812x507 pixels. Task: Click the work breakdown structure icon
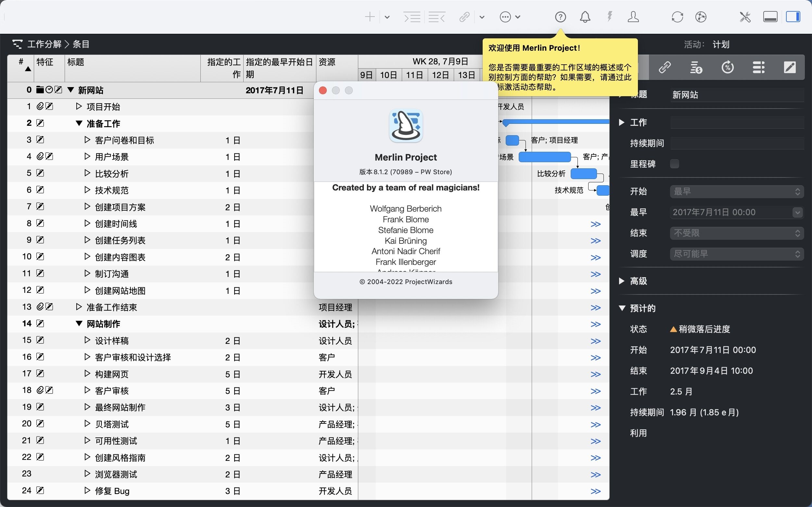click(18, 44)
